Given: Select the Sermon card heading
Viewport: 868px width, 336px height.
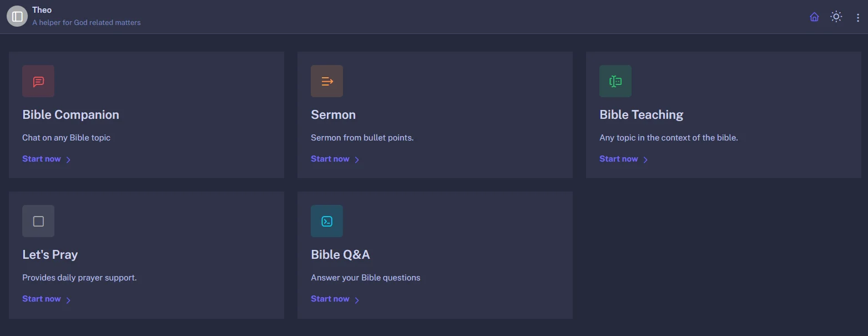Looking at the screenshot, I should point(333,115).
